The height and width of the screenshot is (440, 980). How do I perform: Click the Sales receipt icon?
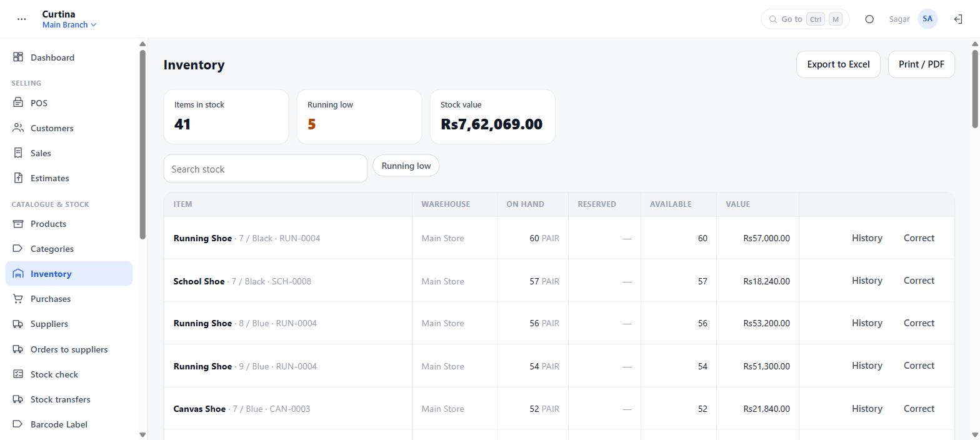pos(18,153)
